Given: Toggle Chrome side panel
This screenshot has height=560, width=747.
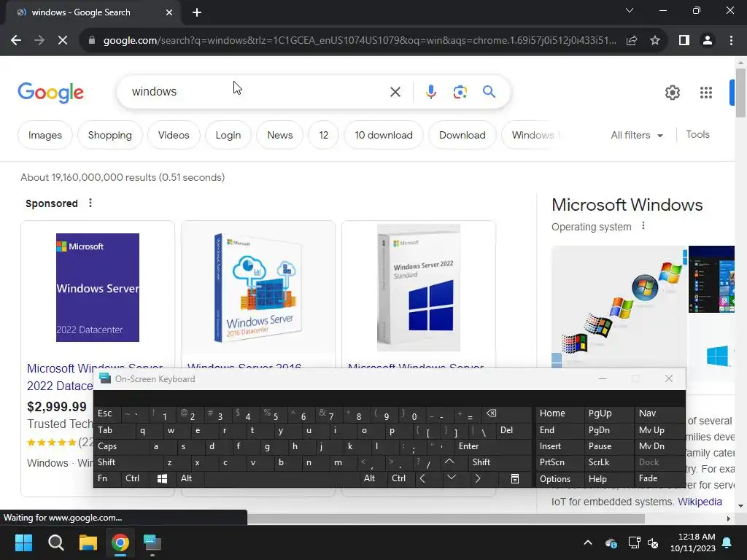Looking at the screenshot, I should [684, 41].
